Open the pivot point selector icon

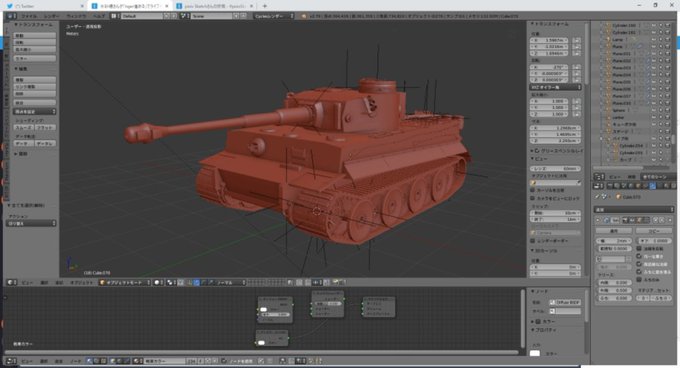click(170, 282)
